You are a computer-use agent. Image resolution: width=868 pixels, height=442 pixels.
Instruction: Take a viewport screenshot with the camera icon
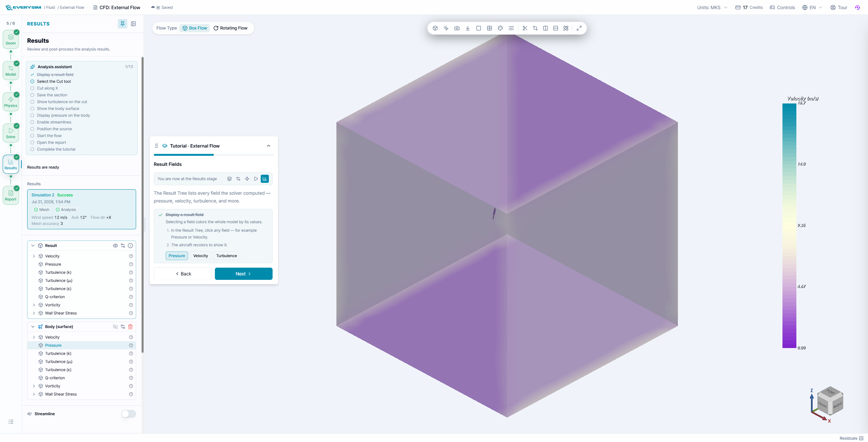(x=457, y=28)
